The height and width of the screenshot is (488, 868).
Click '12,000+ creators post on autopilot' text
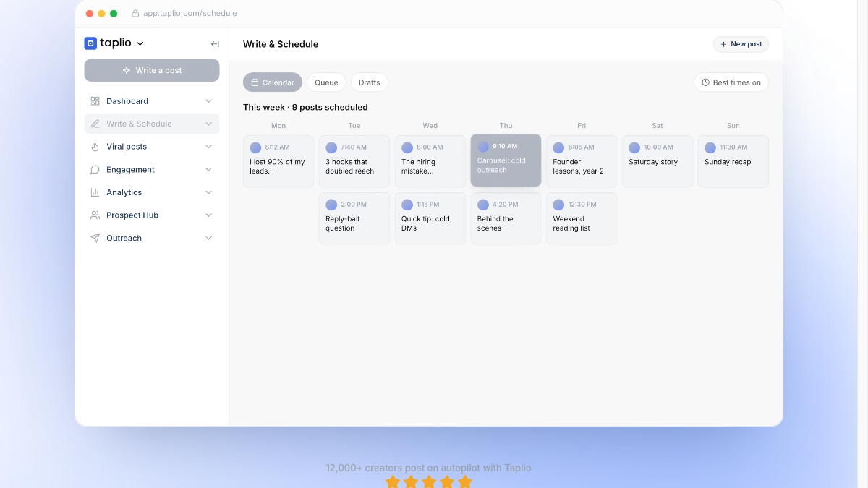[428, 468]
